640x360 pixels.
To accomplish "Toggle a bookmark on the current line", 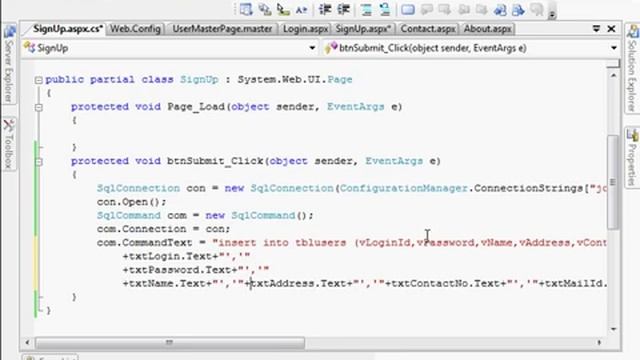I will [x=408, y=9].
